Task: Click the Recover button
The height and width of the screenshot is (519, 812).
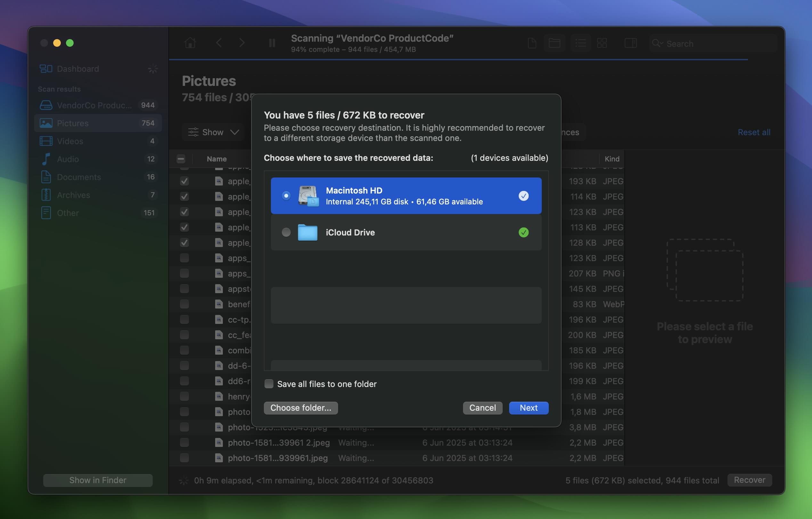Action: click(x=749, y=480)
